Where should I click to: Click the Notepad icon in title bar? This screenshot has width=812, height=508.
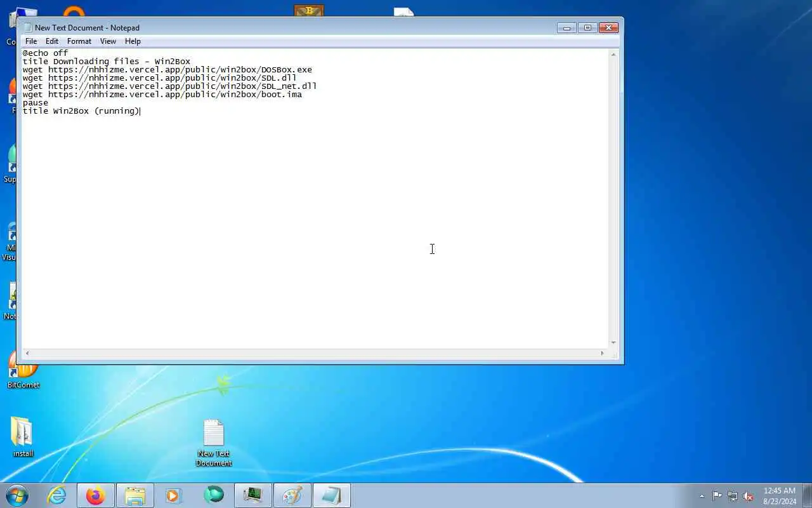27,27
